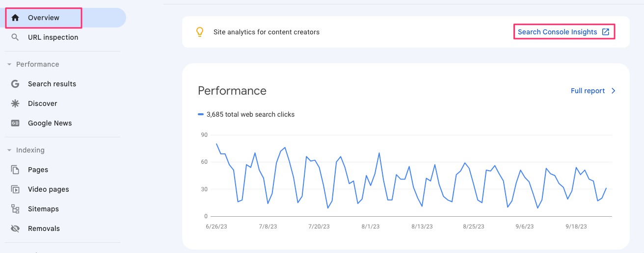Click the Google News icon
This screenshot has height=253, width=644.
[15, 123]
